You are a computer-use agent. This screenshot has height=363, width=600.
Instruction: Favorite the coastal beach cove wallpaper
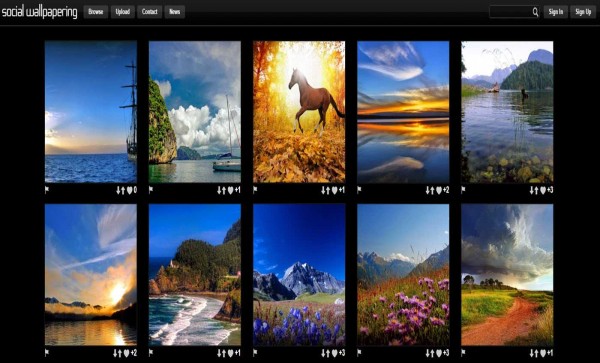tap(231, 353)
